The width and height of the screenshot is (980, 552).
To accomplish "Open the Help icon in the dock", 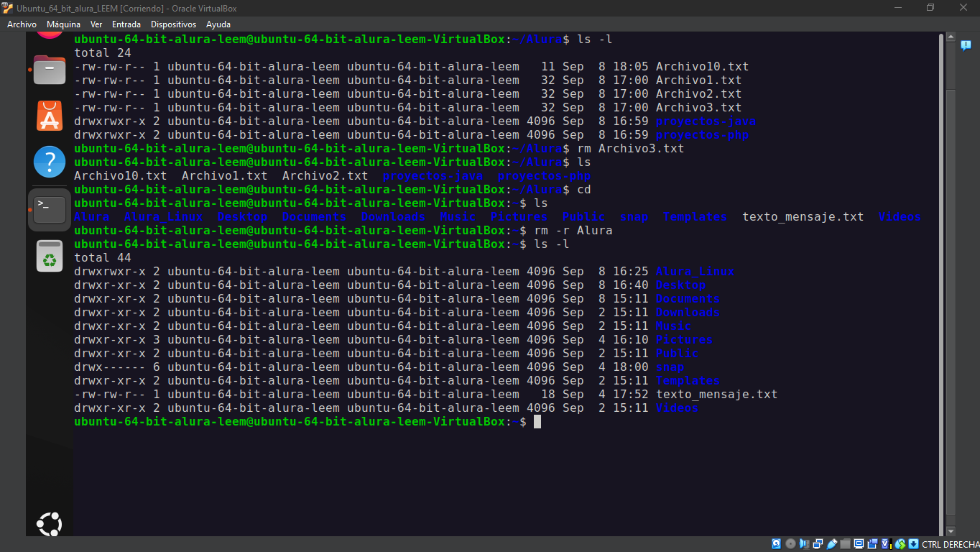I will (x=50, y=162).
